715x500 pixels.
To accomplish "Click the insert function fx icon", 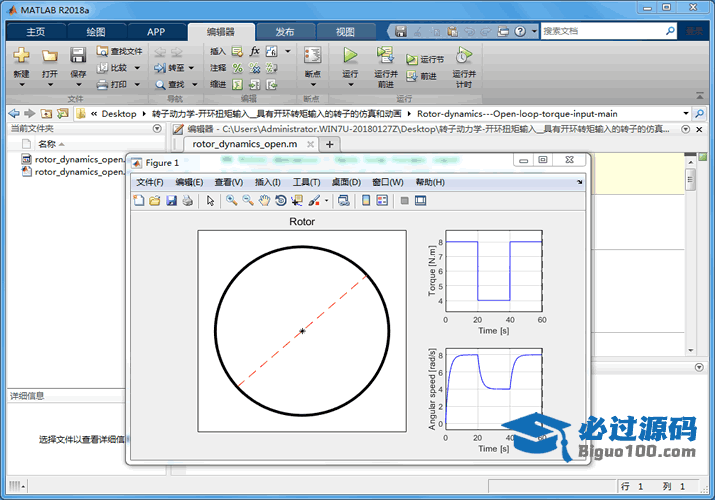I will [x=254, y=51].
